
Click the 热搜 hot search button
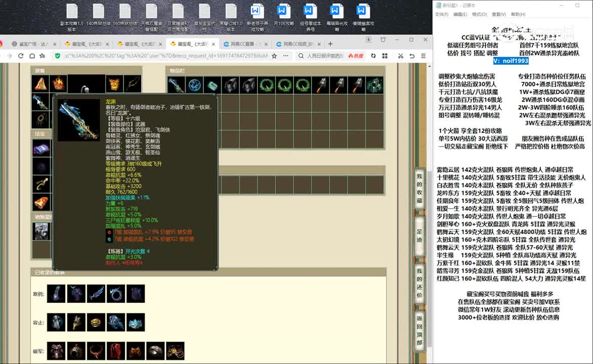pyautogui.click(x=356, y=56)
